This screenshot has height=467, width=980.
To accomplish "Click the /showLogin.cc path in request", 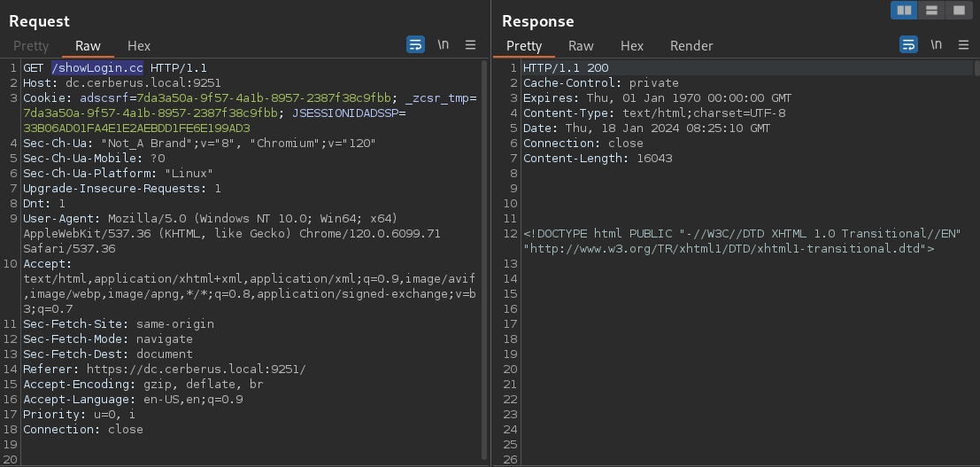I will [x=96, y=67].
